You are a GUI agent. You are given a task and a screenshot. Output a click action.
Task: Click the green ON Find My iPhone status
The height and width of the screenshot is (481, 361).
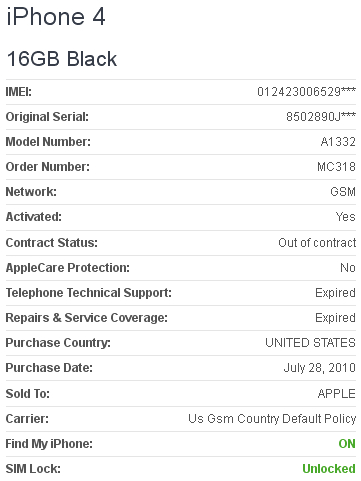(x=347, y=444)
